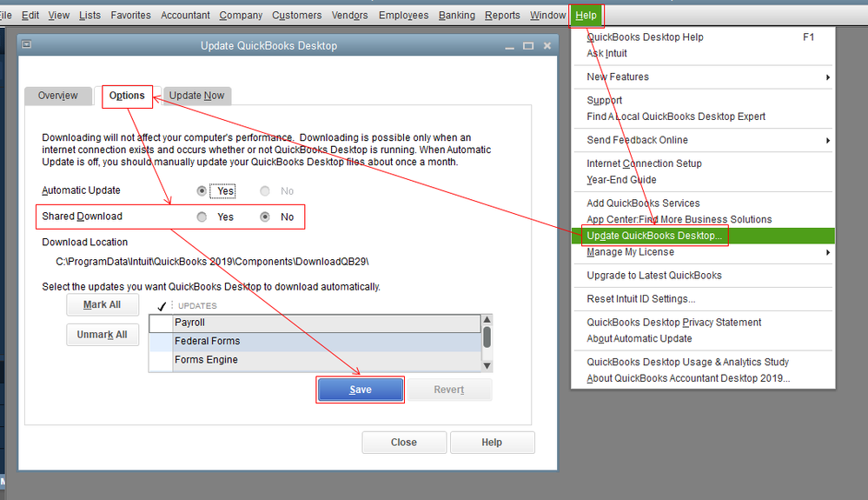868x500 pixels.
Task: Set Shared Download to Yes
Action: 202,217
